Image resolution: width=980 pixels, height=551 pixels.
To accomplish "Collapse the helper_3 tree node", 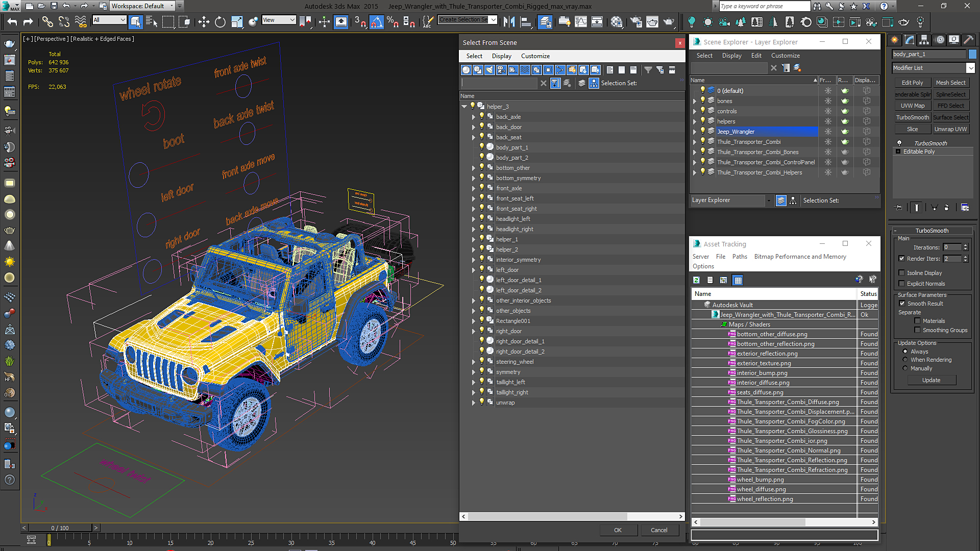I will 464,107.
